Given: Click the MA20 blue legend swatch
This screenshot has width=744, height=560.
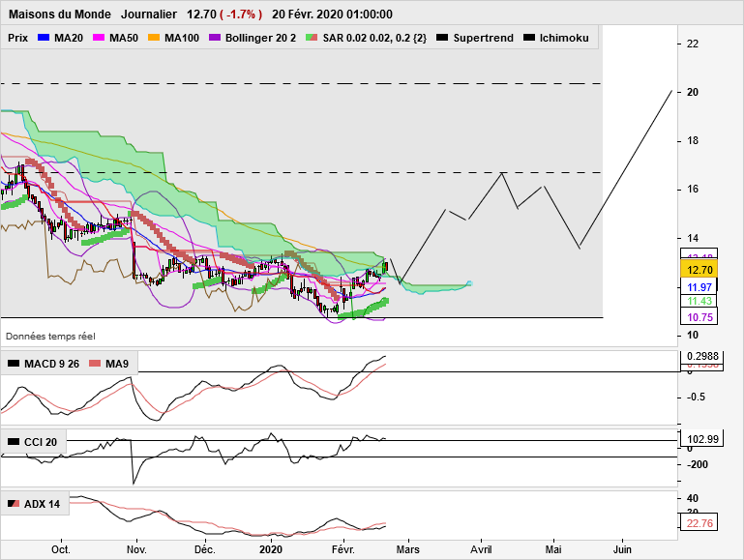Looking at the screenshot, I should tap(44, 38).
